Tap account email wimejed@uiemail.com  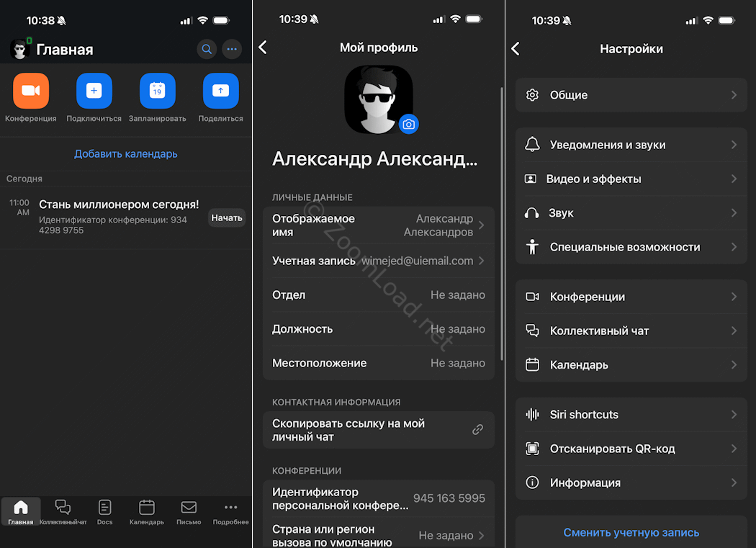[418, 261]
